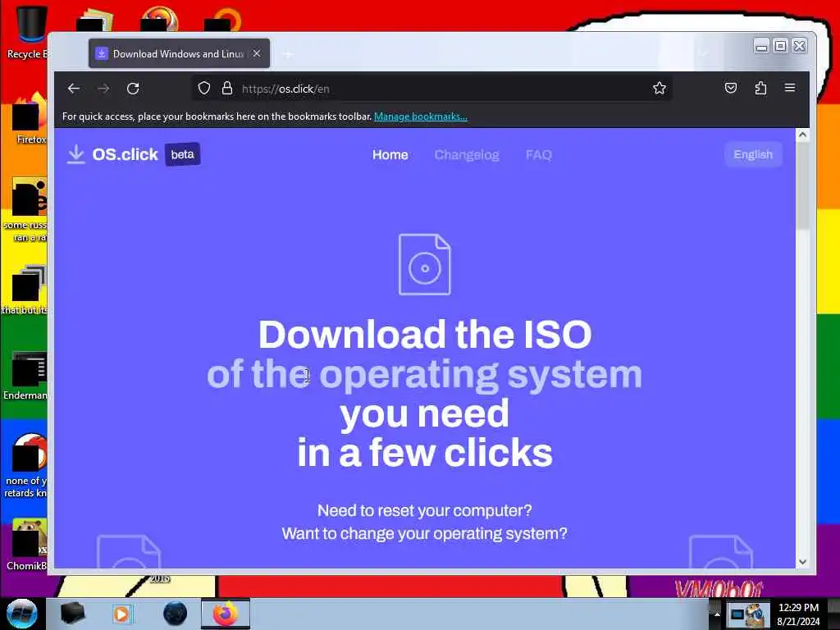840x630 pixels.
Task: Open the Manage bookmarks link
Action: [x=421, y=116]
